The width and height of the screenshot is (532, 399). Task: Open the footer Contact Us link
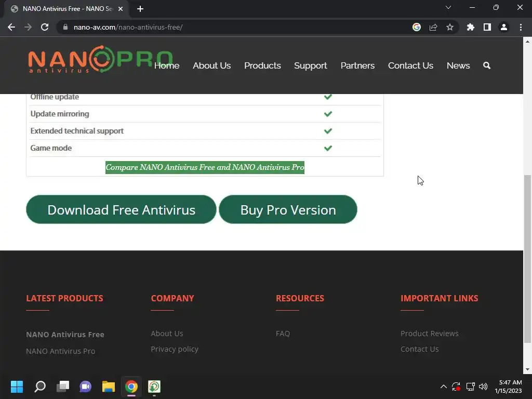pos(420,349)
